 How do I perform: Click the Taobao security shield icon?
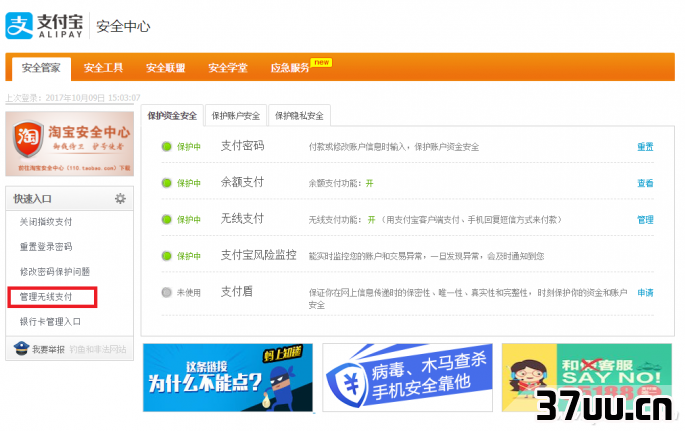click(28, 138)
